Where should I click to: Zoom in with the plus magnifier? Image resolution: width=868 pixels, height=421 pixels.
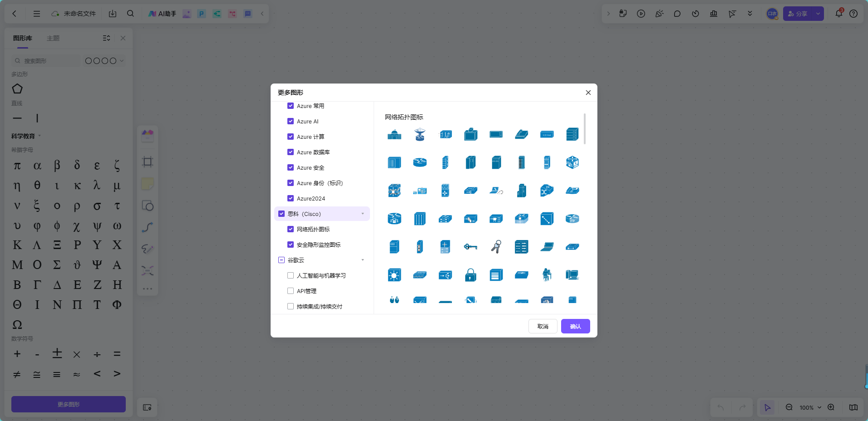[x=831, y=407]
